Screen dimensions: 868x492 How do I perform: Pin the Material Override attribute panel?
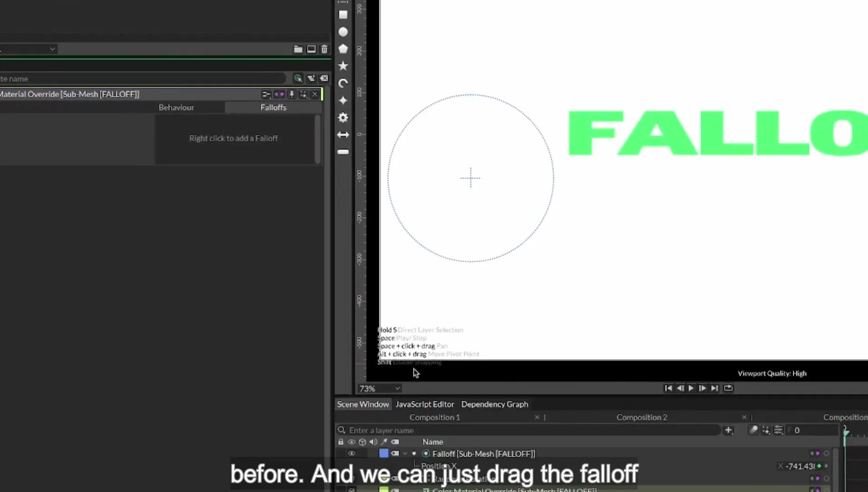(x=292, y=94)
